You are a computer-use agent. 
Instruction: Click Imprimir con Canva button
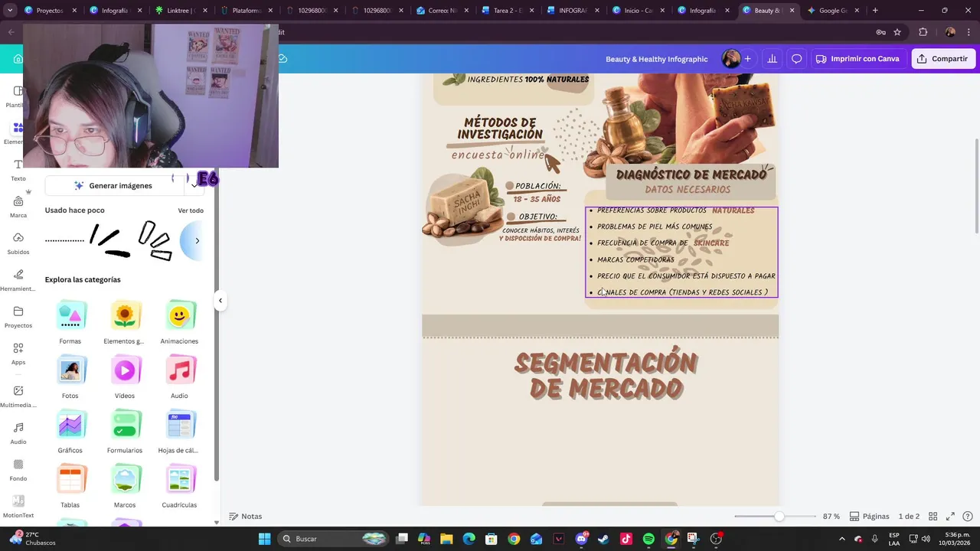(x=857, y=59)
